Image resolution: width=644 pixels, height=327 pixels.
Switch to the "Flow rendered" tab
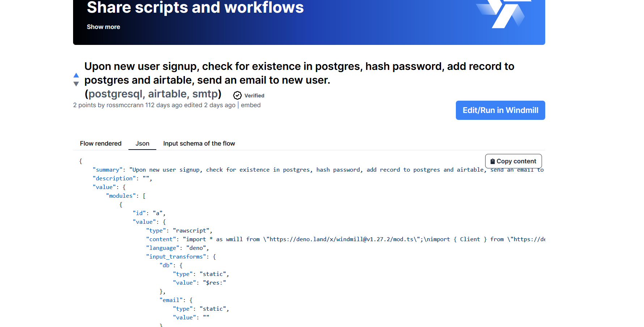[x=101, y=143]
